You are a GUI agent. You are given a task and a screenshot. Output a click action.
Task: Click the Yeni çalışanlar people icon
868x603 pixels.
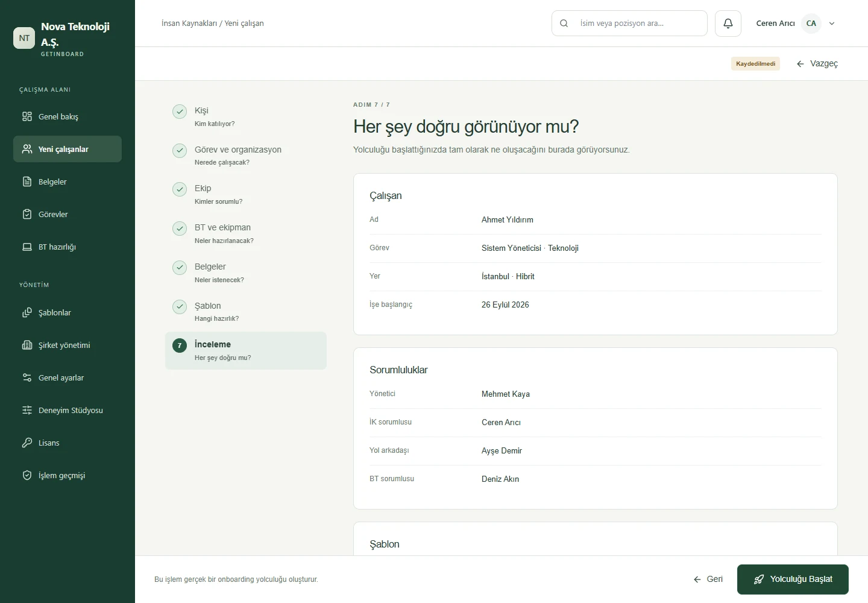coord(27,149)
